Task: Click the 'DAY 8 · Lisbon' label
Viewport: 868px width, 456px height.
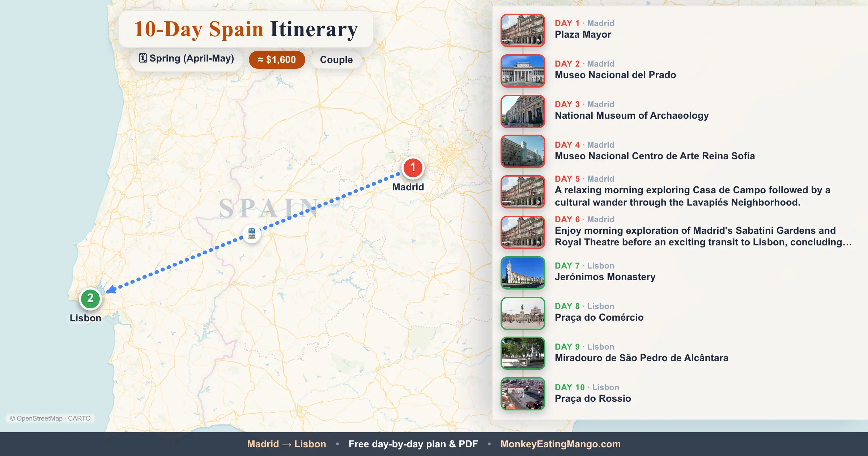Action: tap(584, 306)
